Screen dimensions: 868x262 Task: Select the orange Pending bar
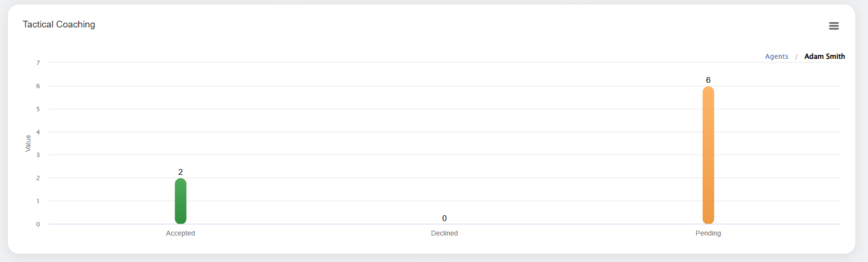coord(708,155)
